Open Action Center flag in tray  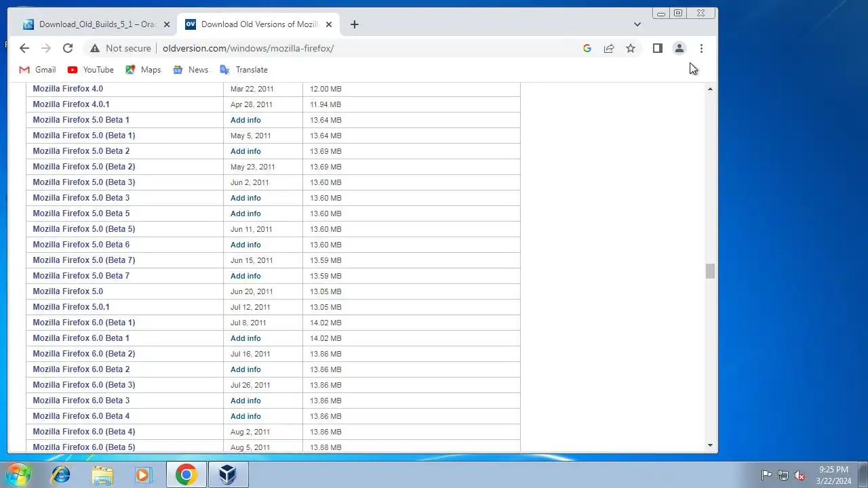(766, 475)
